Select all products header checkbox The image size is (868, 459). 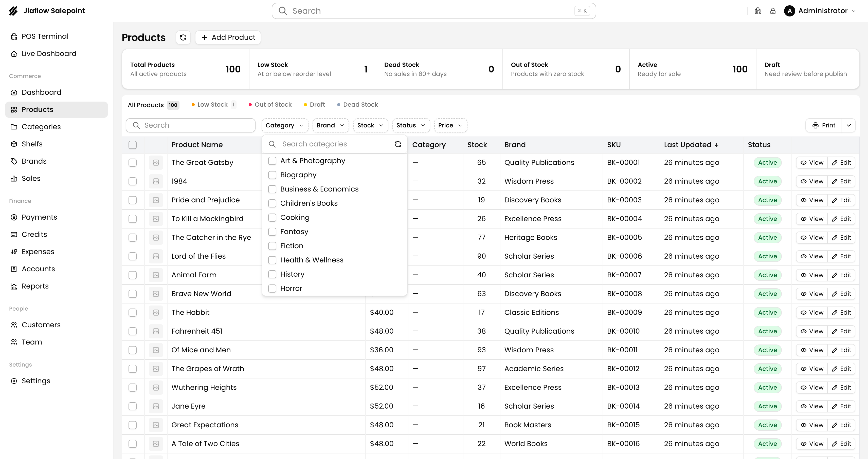(x=133, y=145)
